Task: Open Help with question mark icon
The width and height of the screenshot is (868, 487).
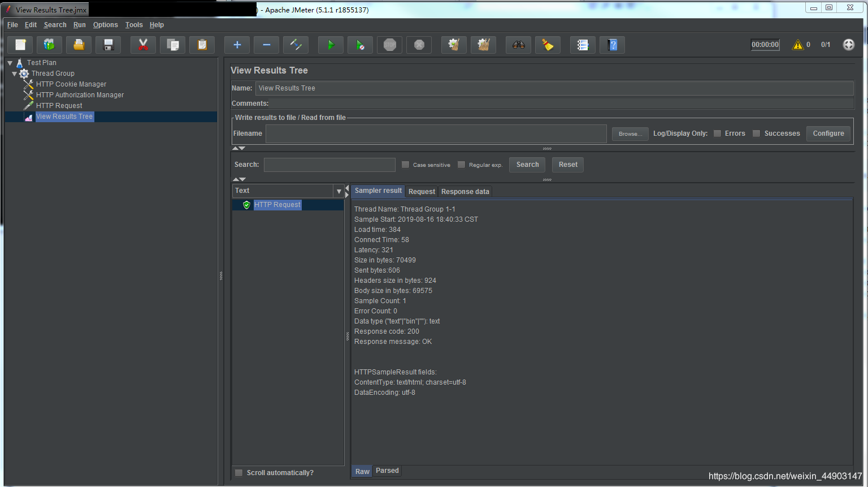Action: pos(613,45)
